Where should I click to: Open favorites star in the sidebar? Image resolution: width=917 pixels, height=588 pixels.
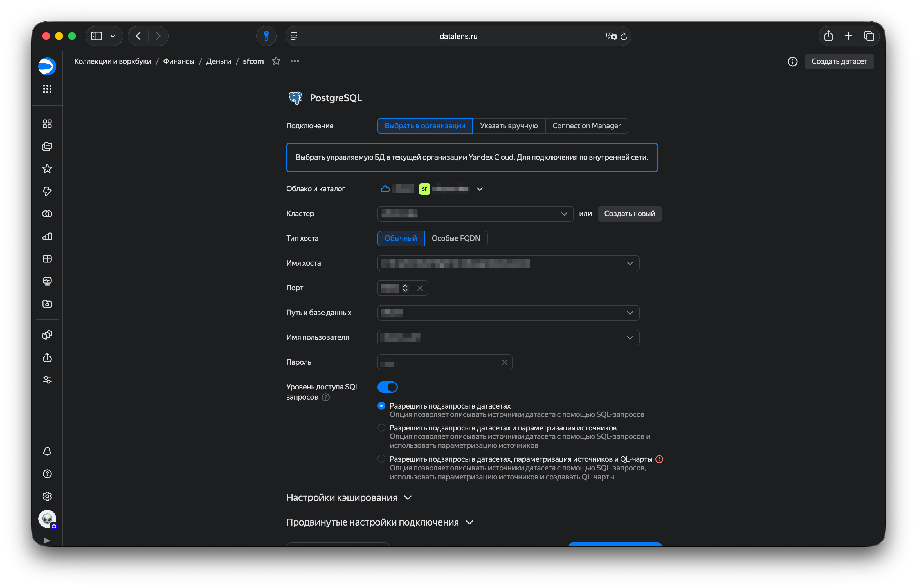(47, 169)
